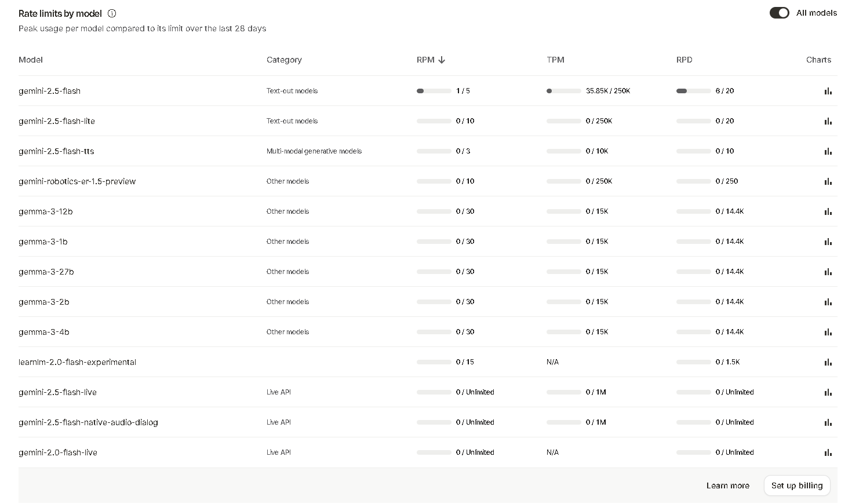Click 0 / 14.4K RPD for gemma-3-27b

[x=730, y=272]
